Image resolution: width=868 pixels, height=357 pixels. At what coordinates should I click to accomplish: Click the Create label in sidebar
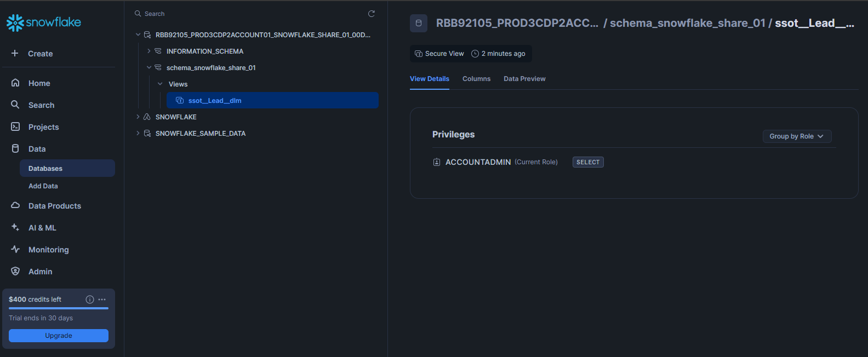pos(41,54)
